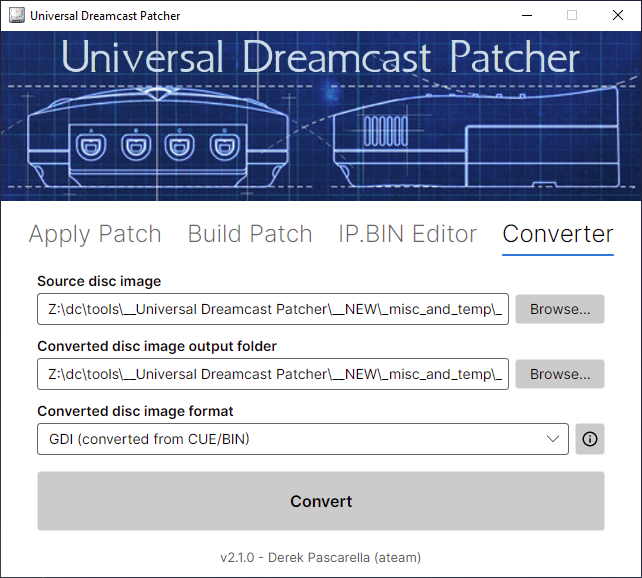This screenshot has height=578, width=642.
Task: Click the version text v2.1.0 - Derek Pascarella
Action: 321,558
